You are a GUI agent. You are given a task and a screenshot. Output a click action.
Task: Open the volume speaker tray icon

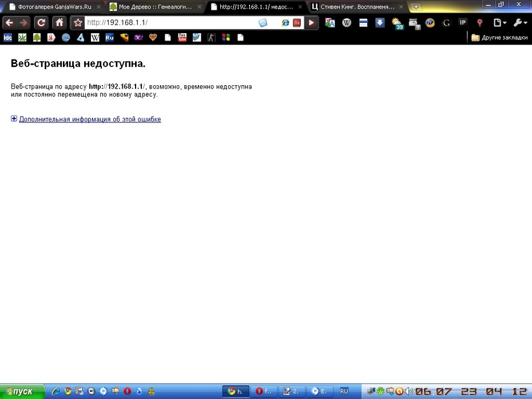(x=408, y=392)
